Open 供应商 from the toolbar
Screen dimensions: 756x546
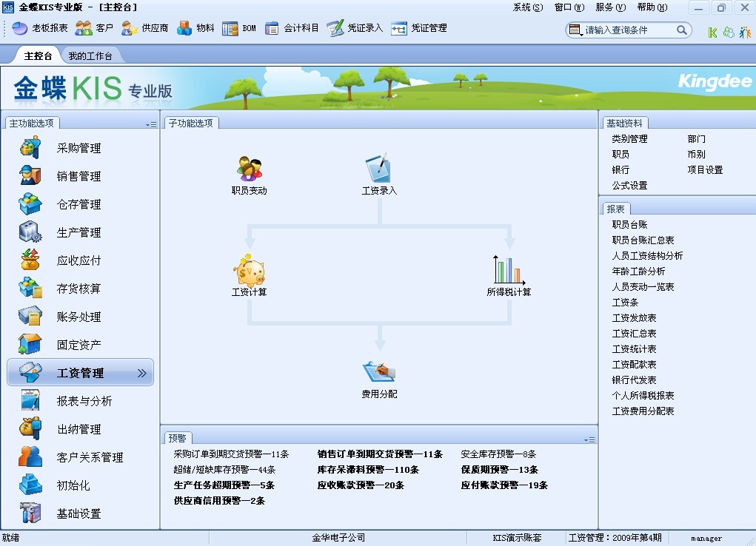tap(144, 28)
